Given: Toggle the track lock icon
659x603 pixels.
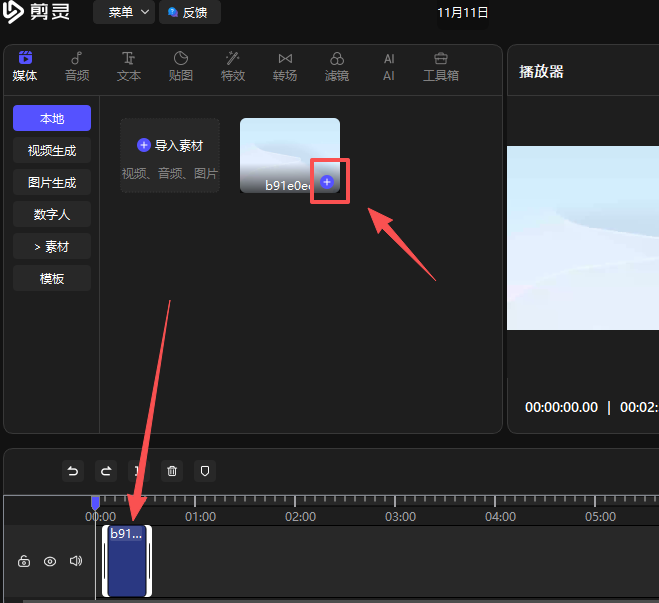Looking at the screenshot, I should coord(24,562).
